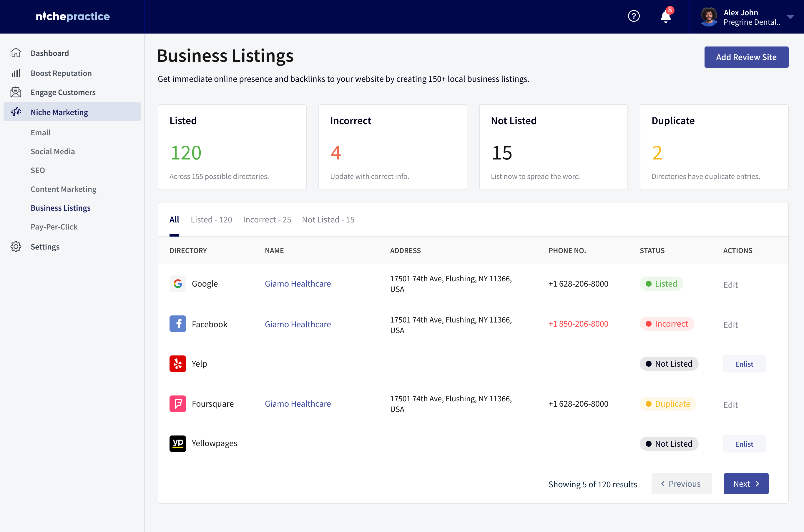Click the Duplicate status badge for Foursquare
The width and height of the screenshot is (804, 532).
668,404
